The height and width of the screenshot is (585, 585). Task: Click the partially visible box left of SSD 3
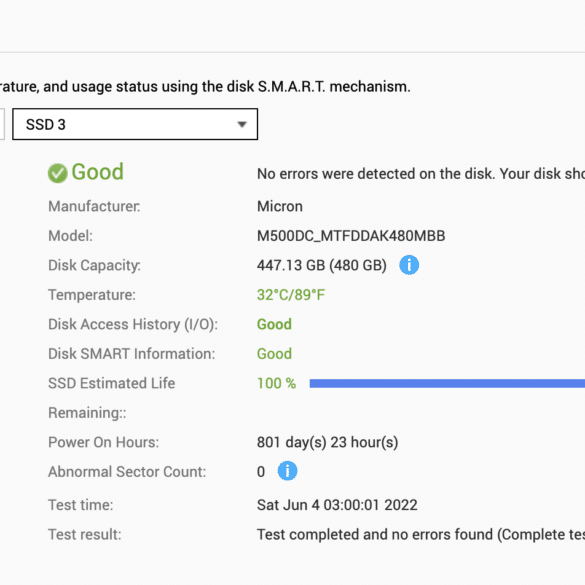2,124
